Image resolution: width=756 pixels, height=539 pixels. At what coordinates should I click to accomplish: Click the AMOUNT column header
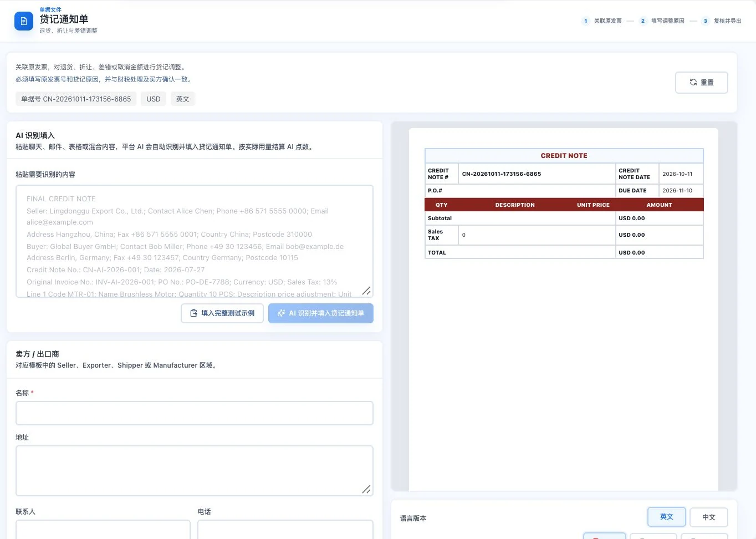pyautogui.click(x=660, y=205)
